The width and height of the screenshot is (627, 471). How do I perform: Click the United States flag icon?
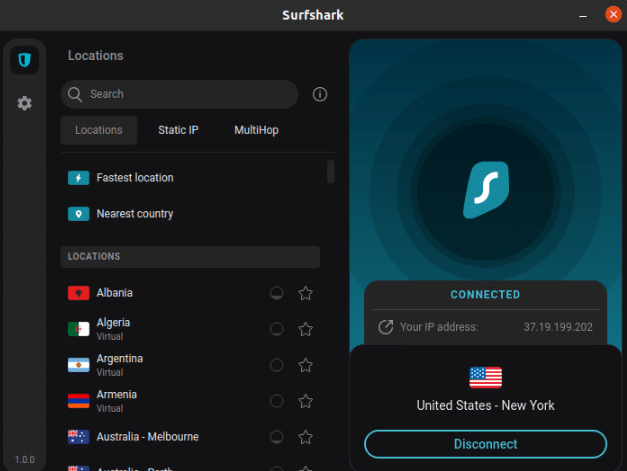pyautogui.click(x=485, y=377)
